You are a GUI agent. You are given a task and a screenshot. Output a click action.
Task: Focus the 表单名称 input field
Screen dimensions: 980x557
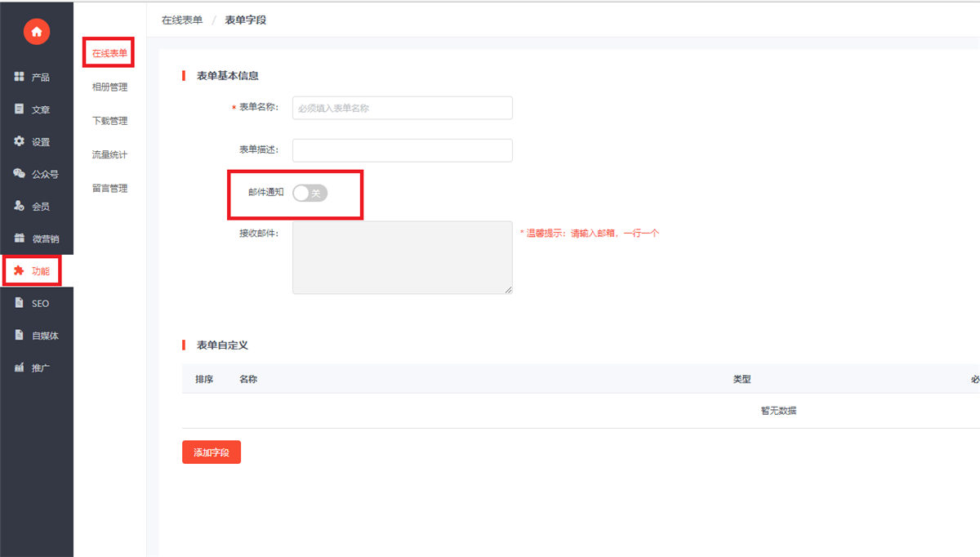[x=402, y=108]
